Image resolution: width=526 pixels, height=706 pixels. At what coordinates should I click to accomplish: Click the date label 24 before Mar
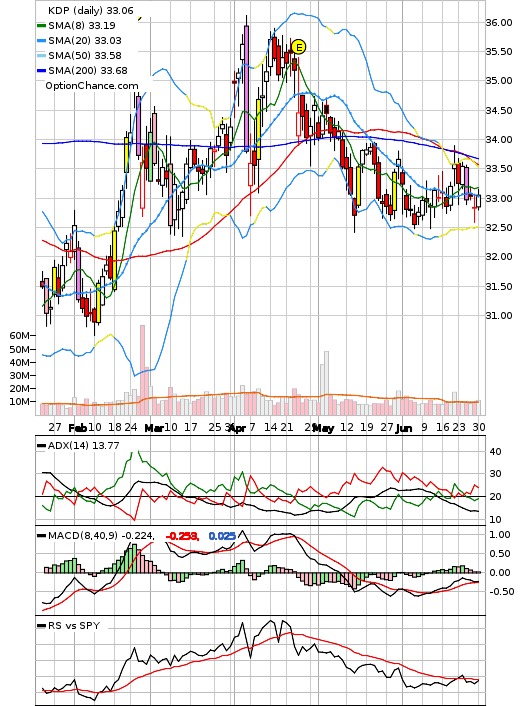[x=131, y=427]
